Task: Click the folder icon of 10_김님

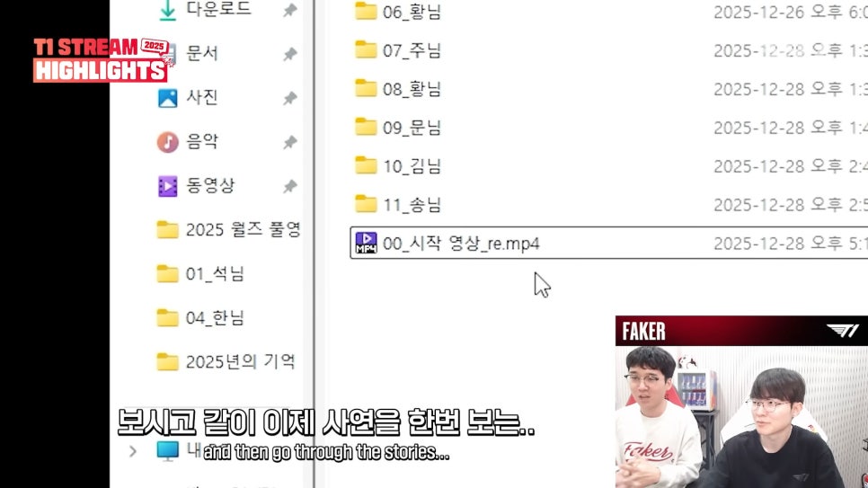Action: 366,165
